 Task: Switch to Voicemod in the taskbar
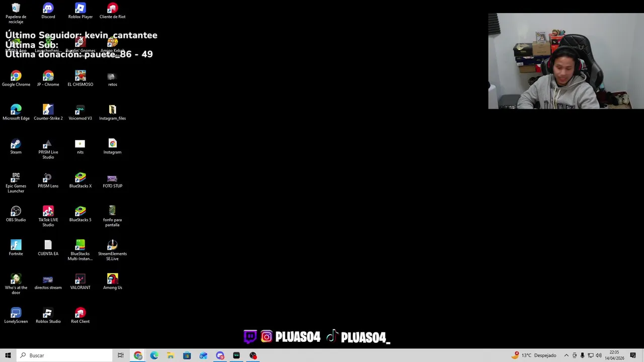coord(236,355)
